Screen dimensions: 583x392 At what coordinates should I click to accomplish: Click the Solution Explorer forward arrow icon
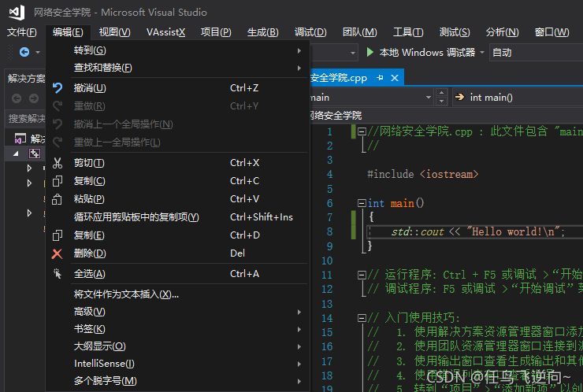click(x=34, y=98)
